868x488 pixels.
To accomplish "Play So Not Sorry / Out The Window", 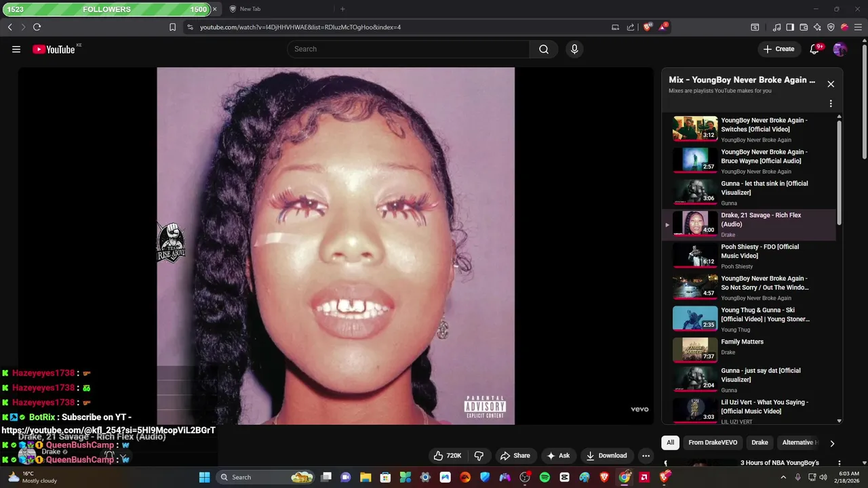I will (x=749, y=287).
